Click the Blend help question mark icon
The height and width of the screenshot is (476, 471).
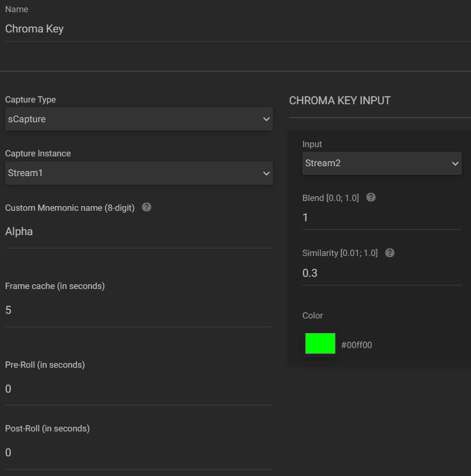[x=371, y=197]
